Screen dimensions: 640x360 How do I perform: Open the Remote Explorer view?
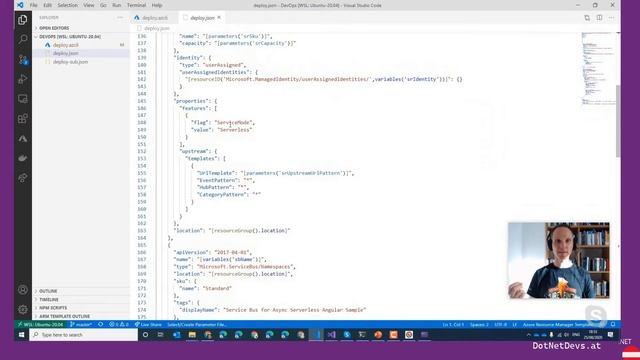[22, 99]
